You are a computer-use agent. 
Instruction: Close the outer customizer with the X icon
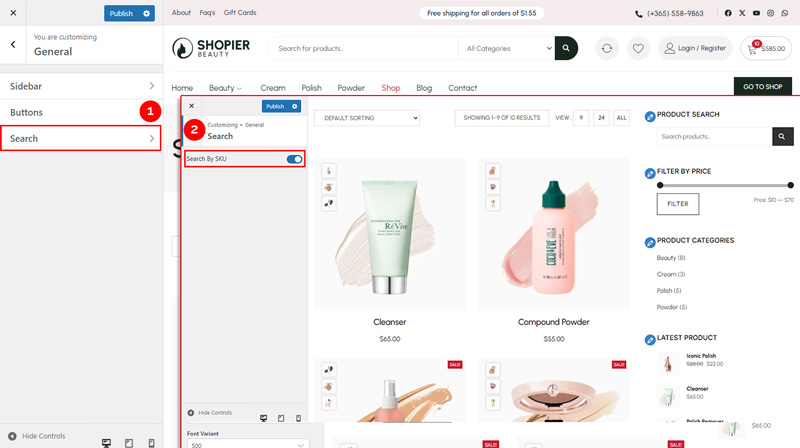13,13
